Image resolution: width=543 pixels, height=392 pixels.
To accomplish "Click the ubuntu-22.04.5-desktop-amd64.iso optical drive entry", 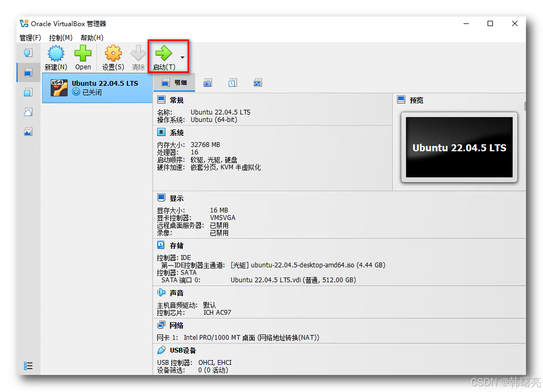I will [x=308, y=265].
